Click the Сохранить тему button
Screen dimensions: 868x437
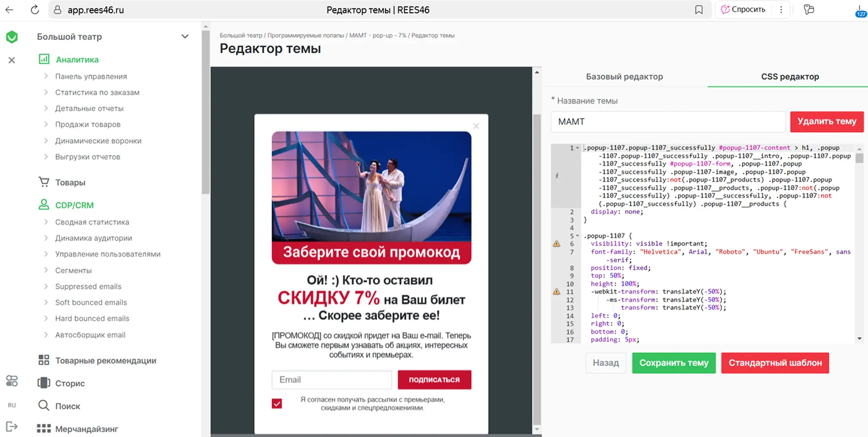tap(674, 363)
